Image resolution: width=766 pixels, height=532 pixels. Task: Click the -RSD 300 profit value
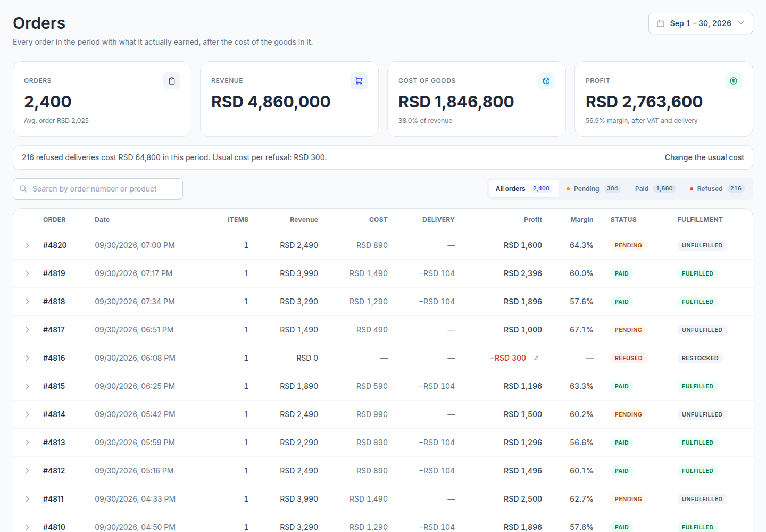click(x=508, y=358)
